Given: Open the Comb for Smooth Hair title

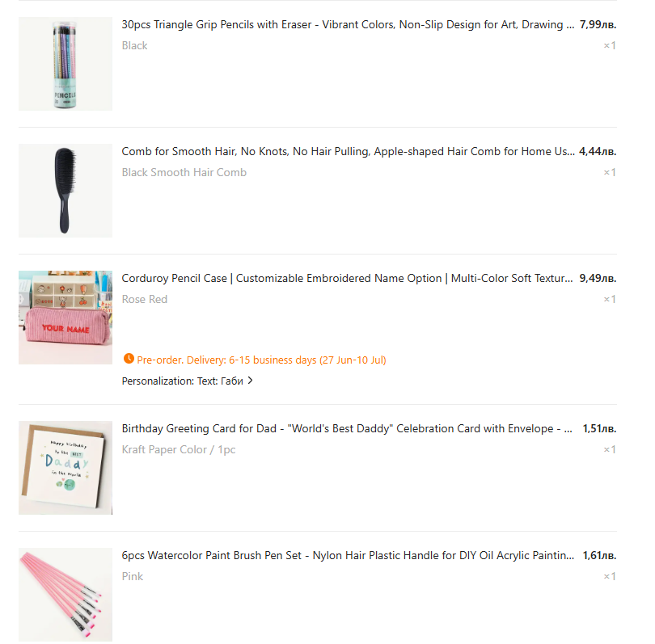Looking at the screenshot, I should coord(348,151).
